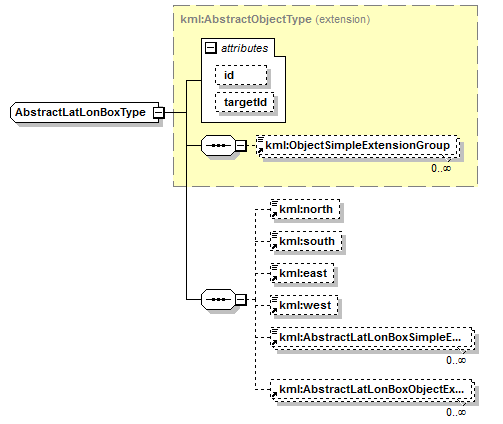Click the reference arrow on kml:AbstractLatLonBoxObjectEx...

pyautogui.click(x=275, y=394)
